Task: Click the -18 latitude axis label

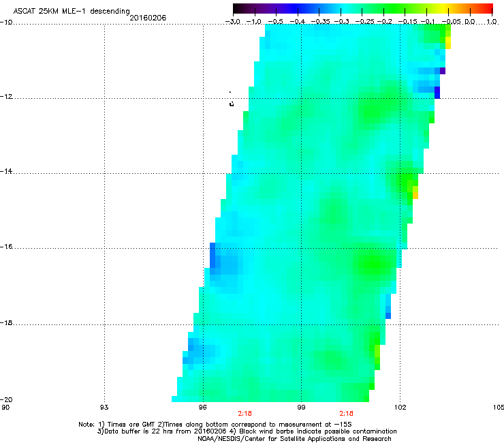Action: (x=6, y=322)
